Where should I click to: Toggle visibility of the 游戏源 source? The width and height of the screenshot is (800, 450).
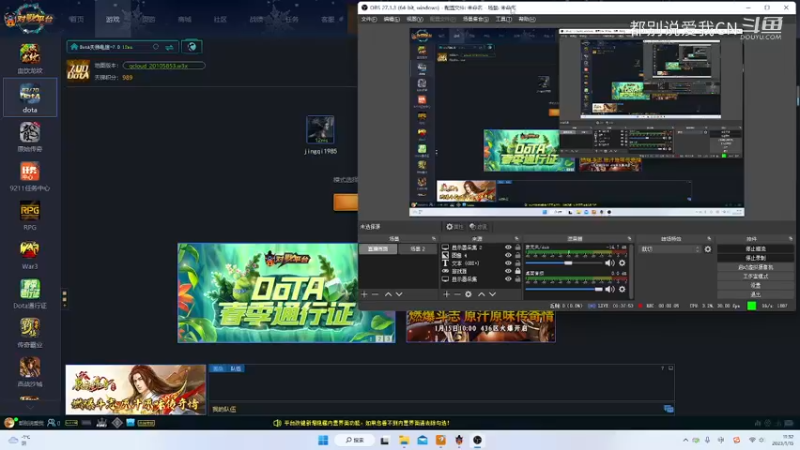[x=508, y=271]
